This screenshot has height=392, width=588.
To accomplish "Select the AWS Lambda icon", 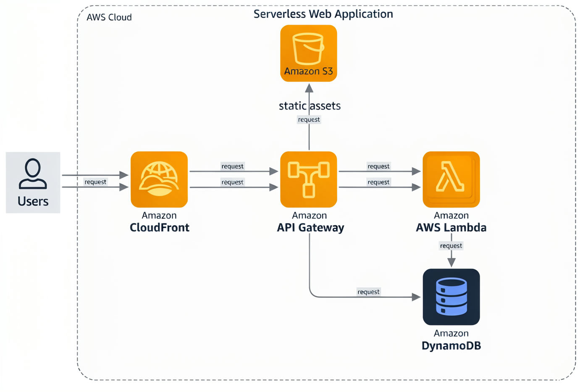I will point(451,179).
